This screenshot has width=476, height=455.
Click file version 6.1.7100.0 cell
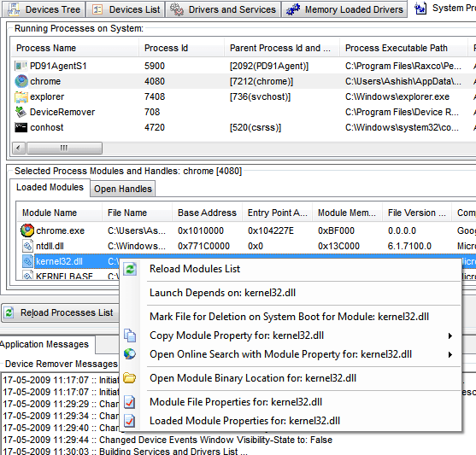coord(409,246)
